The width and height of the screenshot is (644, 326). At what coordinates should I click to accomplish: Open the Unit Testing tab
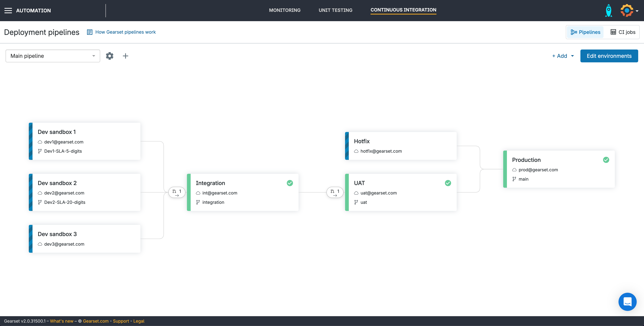(x=335, y=10)
